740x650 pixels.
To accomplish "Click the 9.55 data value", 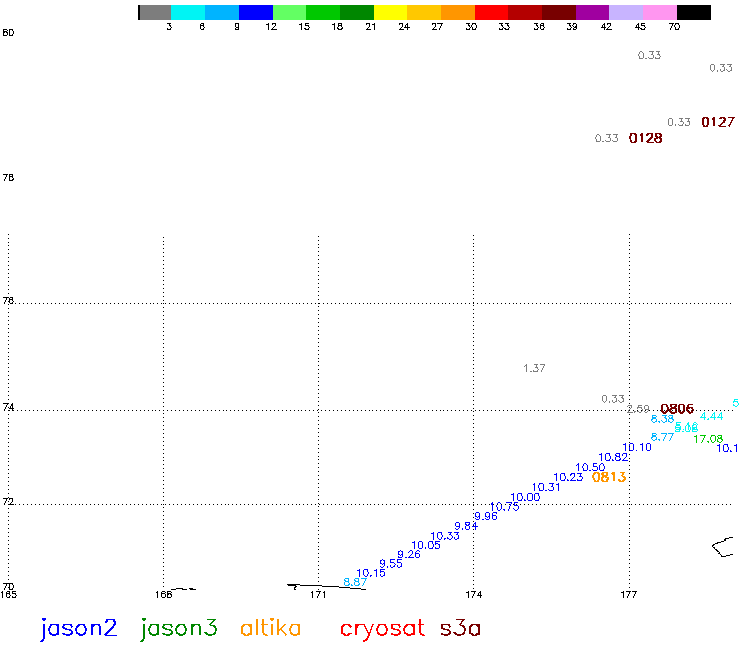I will click(x=391, y=564).
